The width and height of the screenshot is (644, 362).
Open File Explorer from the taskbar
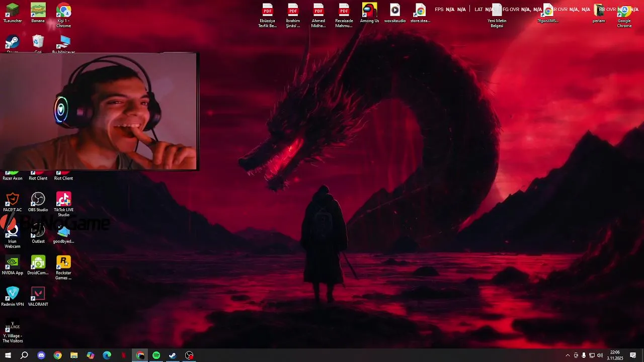click(74, 355)
